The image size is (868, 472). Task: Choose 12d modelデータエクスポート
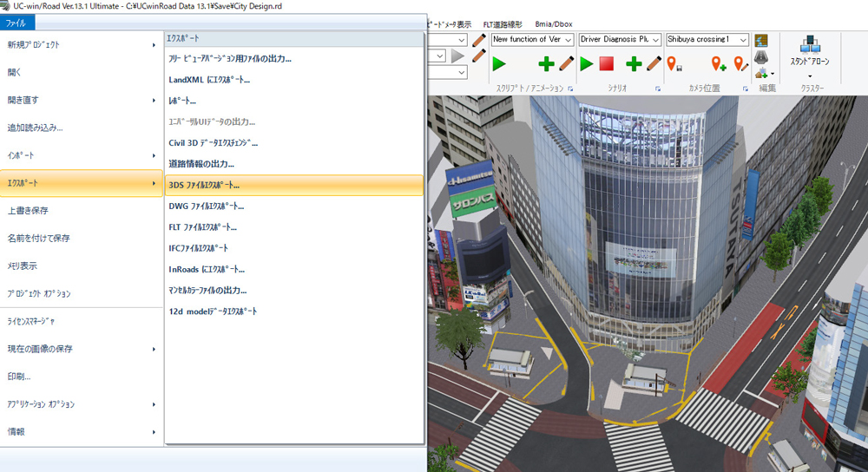[294, 311]
